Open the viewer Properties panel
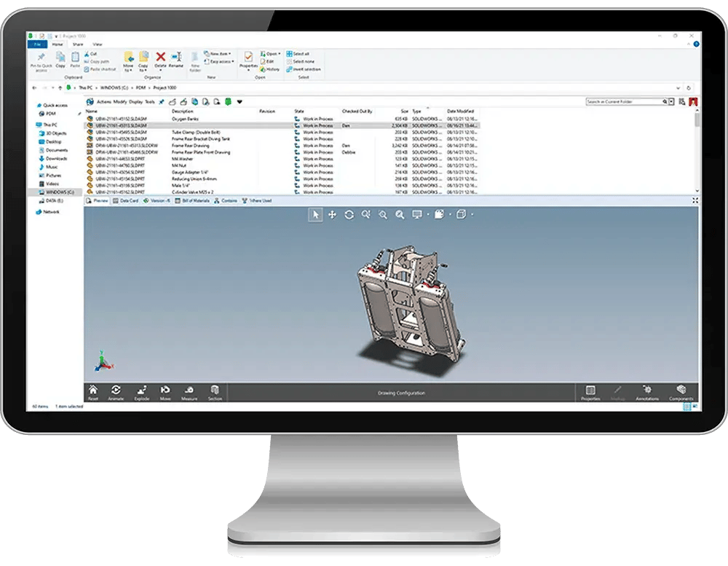Screen dimensions: 728x566 590,393
